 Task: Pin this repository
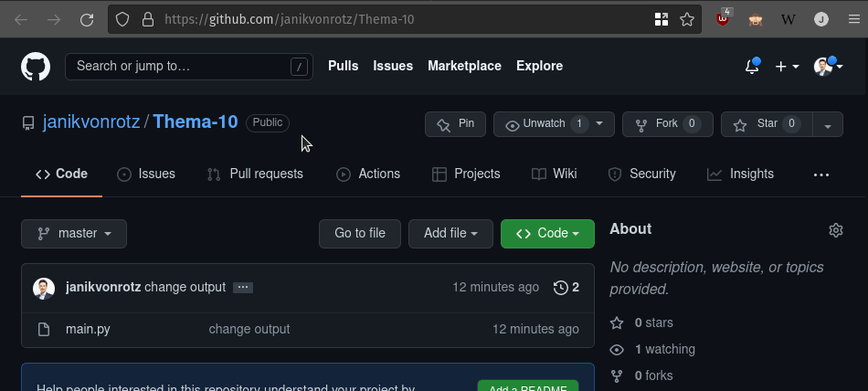[455, 124]
